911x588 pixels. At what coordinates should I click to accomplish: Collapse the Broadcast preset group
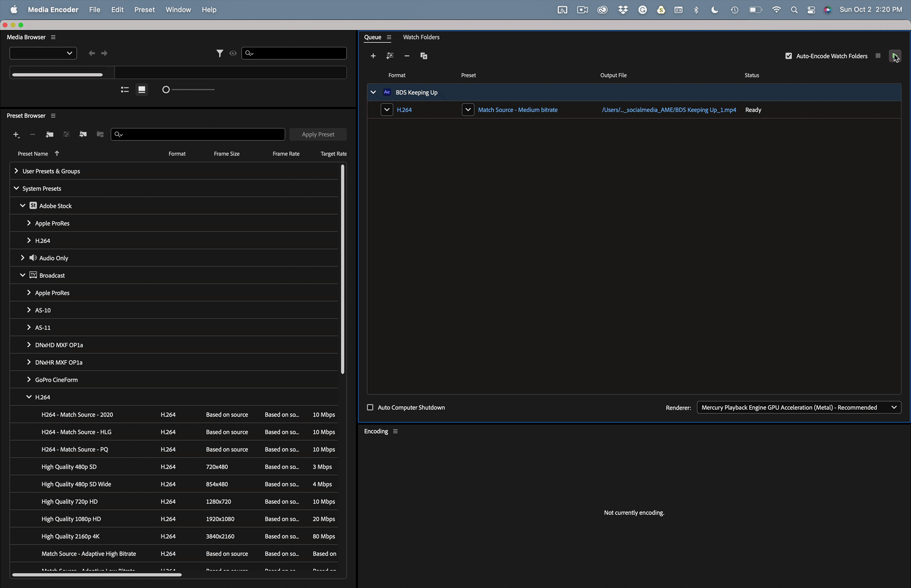pyautogui.click(x=23, y=275)
